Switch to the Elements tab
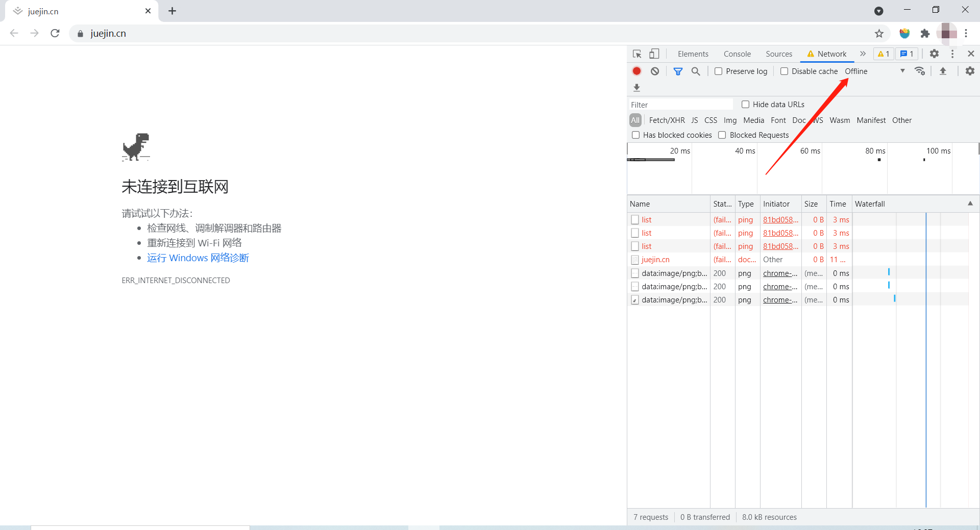The height and width of the screenshot is (530, 980). [x=693, y=54]
